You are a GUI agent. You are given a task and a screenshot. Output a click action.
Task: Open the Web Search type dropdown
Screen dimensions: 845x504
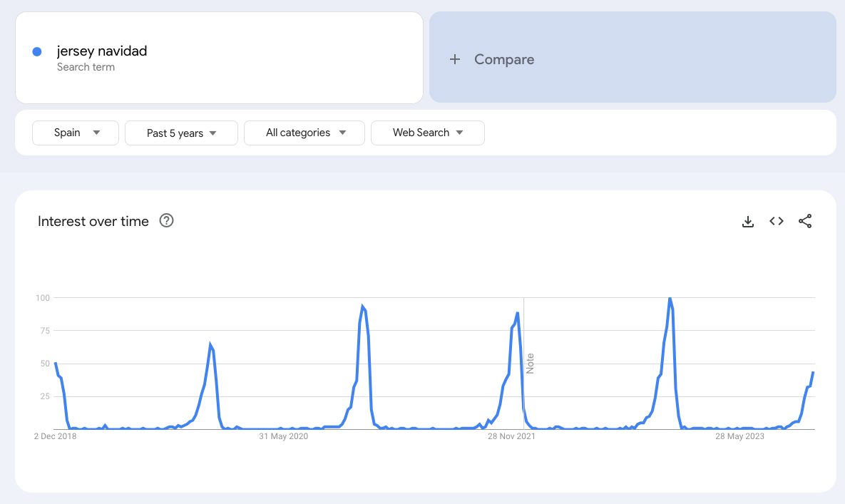point(427,133)
